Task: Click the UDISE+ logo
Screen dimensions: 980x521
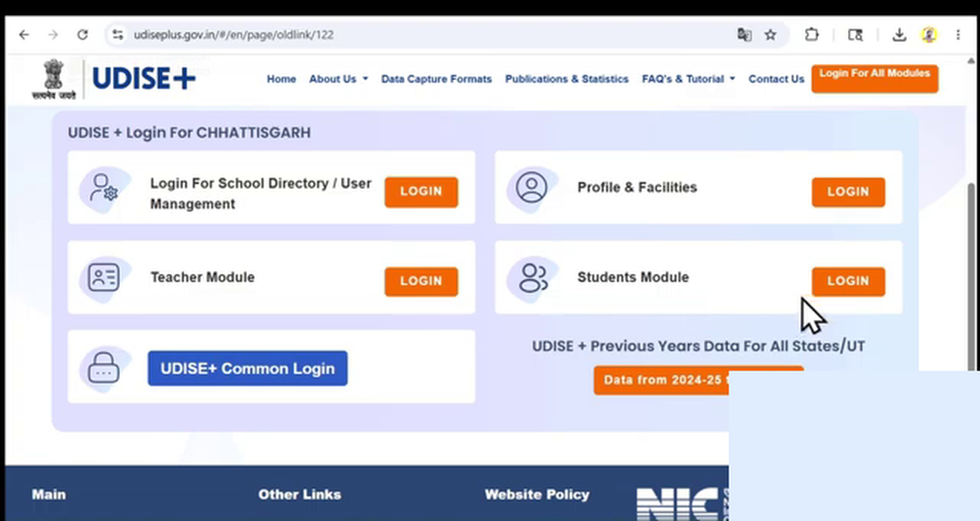Action: click(x=144, y=79)
